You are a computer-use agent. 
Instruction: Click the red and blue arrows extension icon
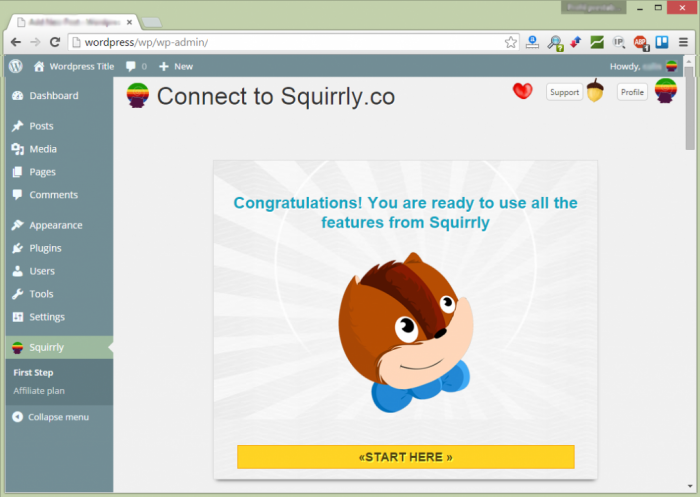pos(575,42)
